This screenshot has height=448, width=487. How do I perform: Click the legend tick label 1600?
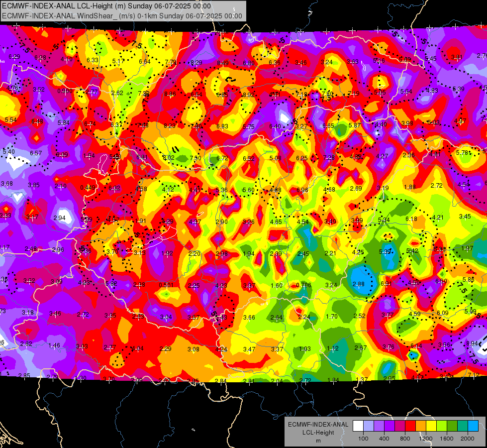click(x=447, y=439)
